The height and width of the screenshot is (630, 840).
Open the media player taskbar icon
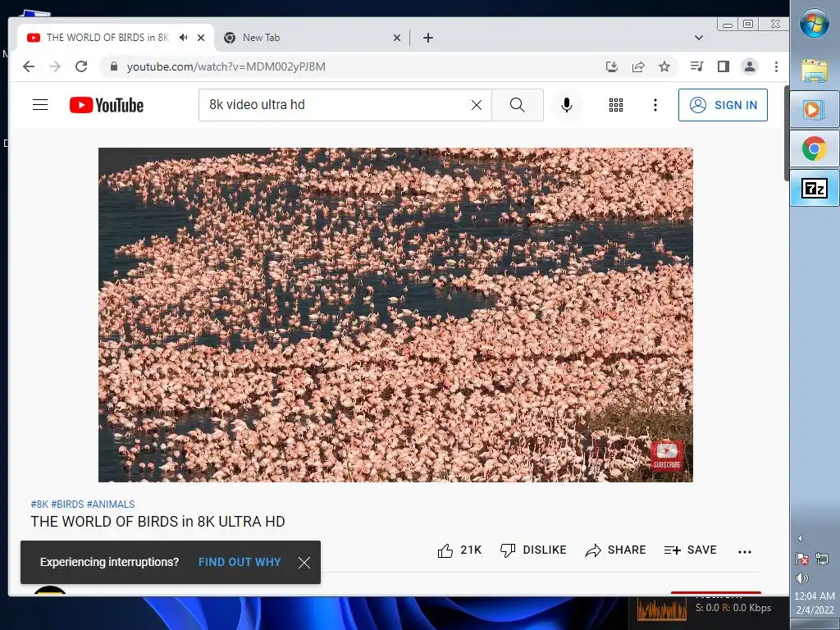point(815,110)
